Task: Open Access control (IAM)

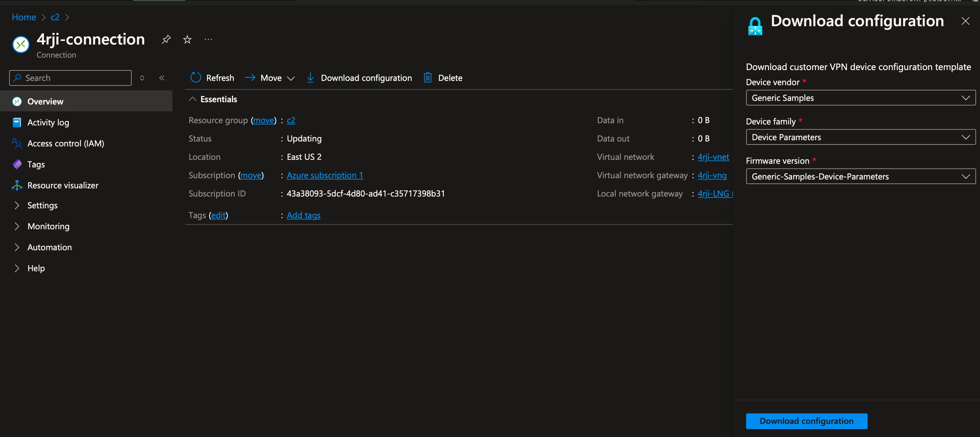Action: coord(66,143)
